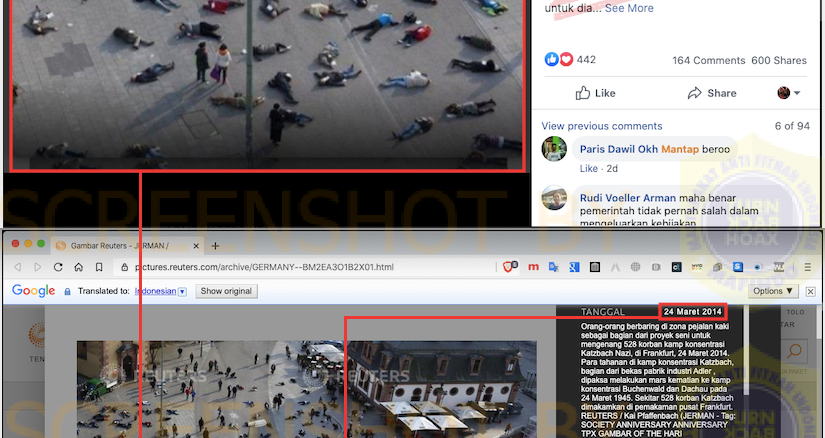This screenshot has height=438, width=825.
Task: Click the padlock icon in the address bar
Action: point(125,267)
